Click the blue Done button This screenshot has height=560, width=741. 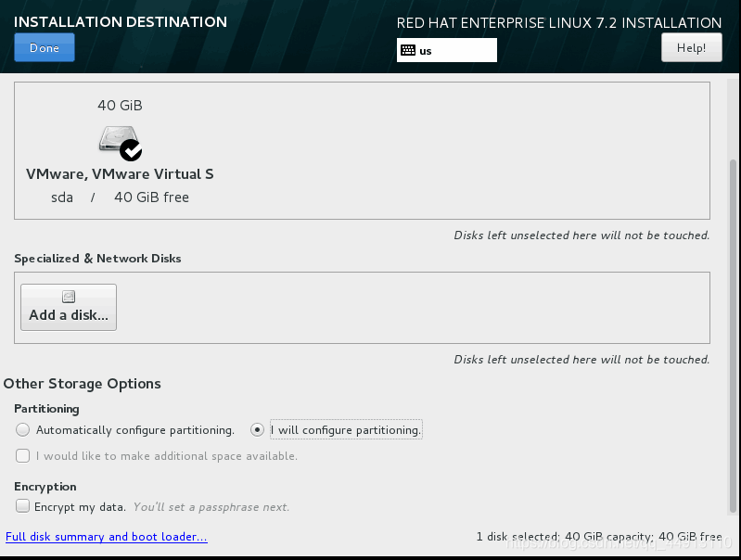(45, 47)
